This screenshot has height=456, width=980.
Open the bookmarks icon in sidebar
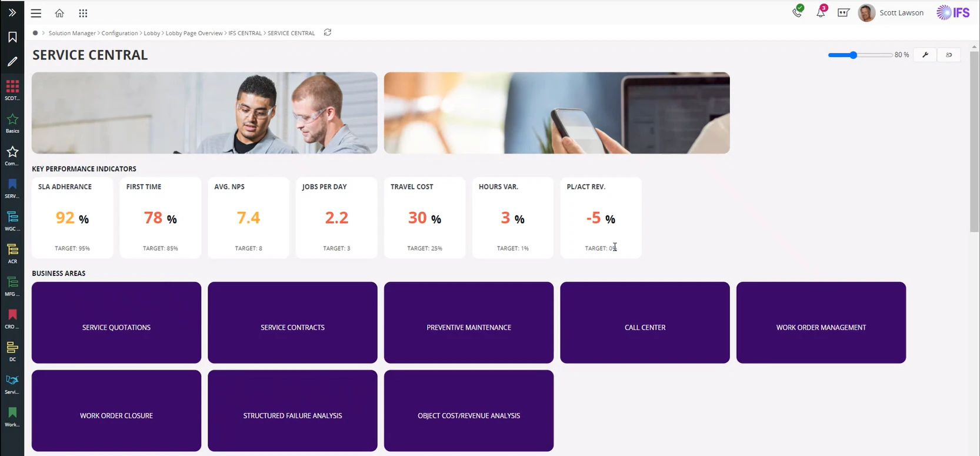[12, 37]
